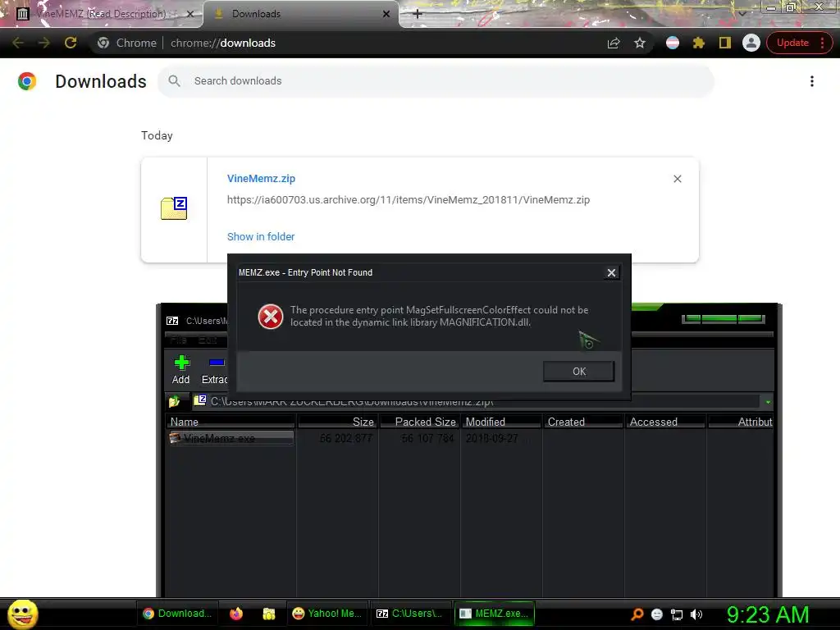
Task: Open the smiley Start button
Action: 22,614
